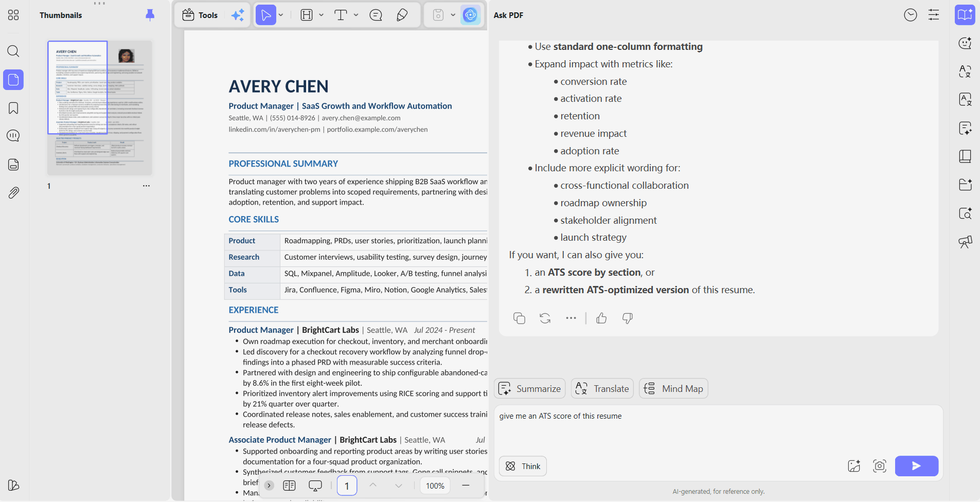Click the Mind Map button

[x=673, y=388]
